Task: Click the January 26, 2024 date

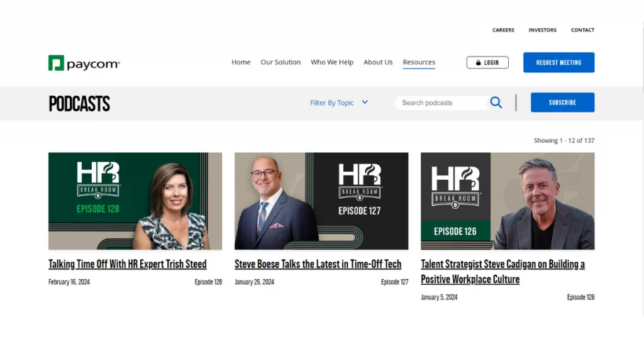Action: [254, 282]
